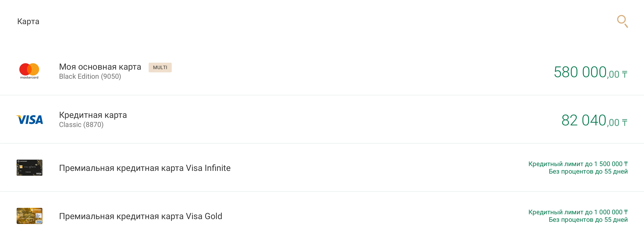Click Black Edition (9050) subtitle
Viewport: 644px width, 240px height.
[x=90, y=77]
